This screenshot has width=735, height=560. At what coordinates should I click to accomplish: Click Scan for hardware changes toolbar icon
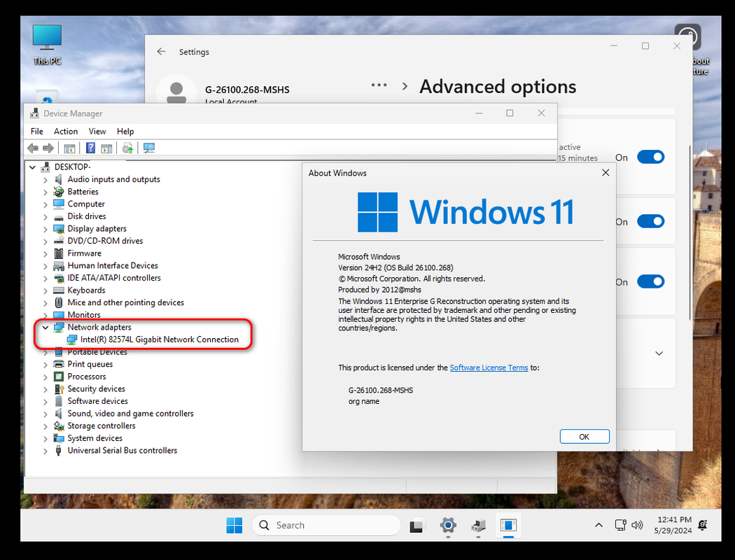149,148
